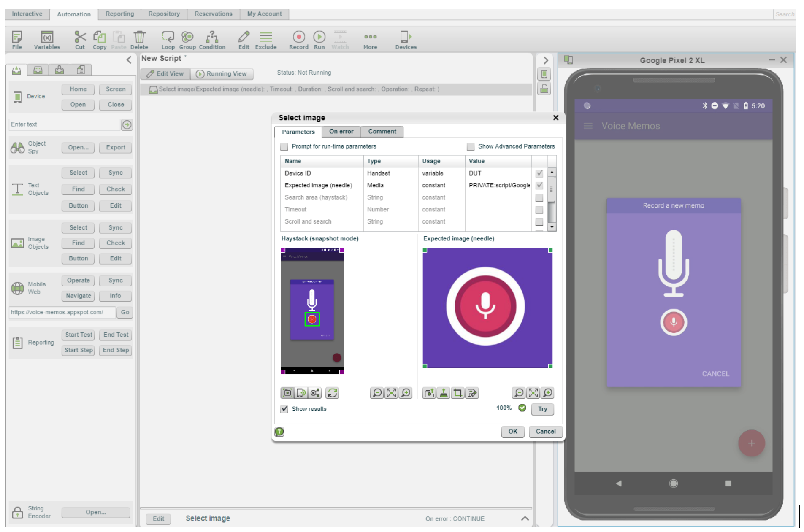Click OK in the Select image dialog

[x=512, y=432]
